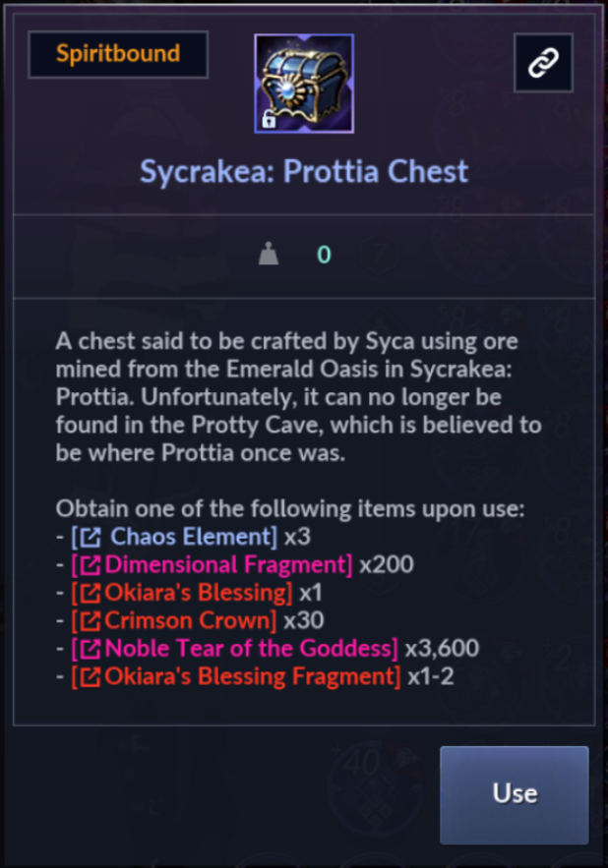The image size is (608, 868).
Task: Click the weight value 0
Action: 324,255
